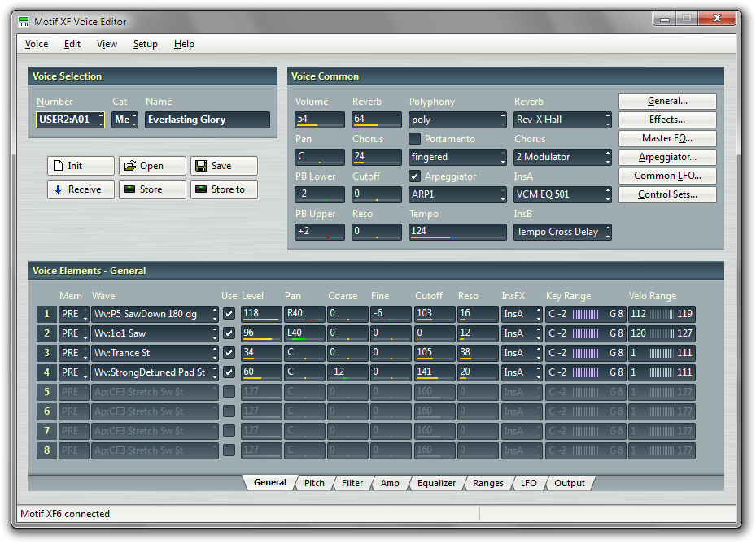This screenshot has width=756, height=544.
Task: Click the Save button's floppy disk icon
Action: (200, 166)
